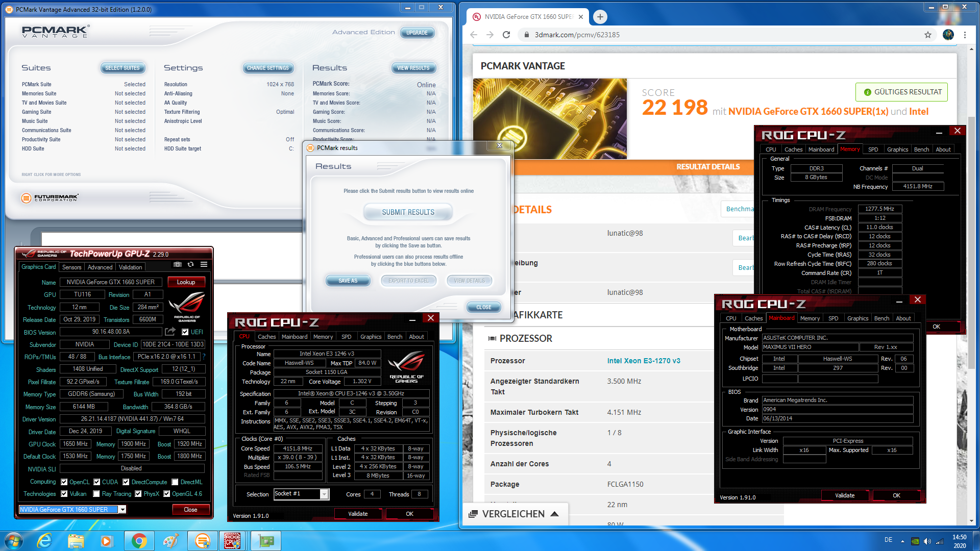Open network status in system tray
This screenshot has height=551, width=980.
point(939,541)
